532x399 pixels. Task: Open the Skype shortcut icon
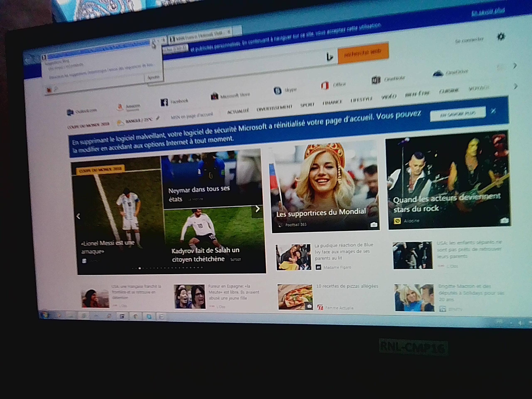click(x=277, y=91)
